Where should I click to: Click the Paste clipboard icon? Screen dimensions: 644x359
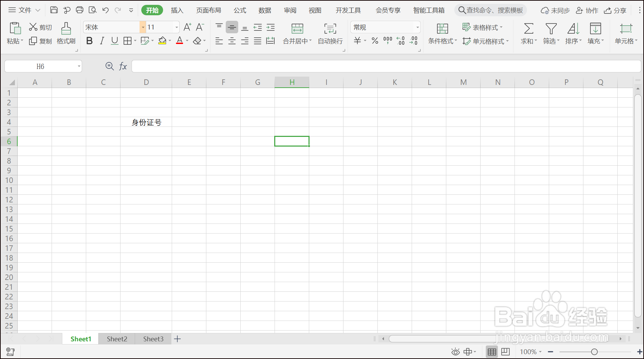[x=15, y=28]
